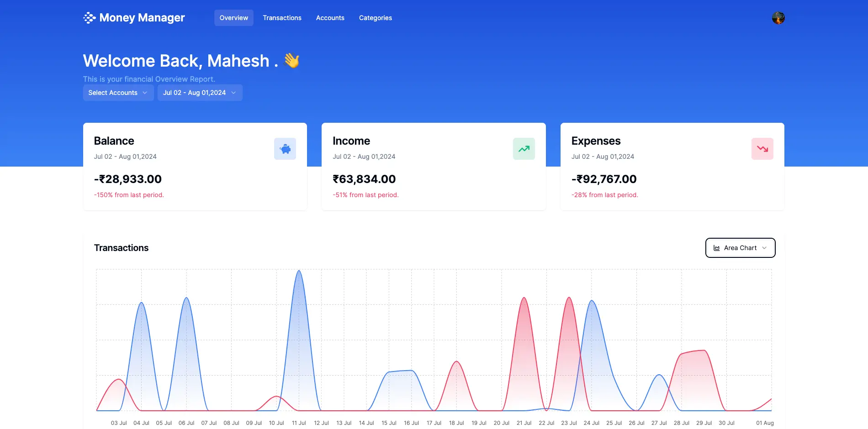Screen dimensions: 868x429
Task: Open the user profile avatar
Action: coord(778,18)
